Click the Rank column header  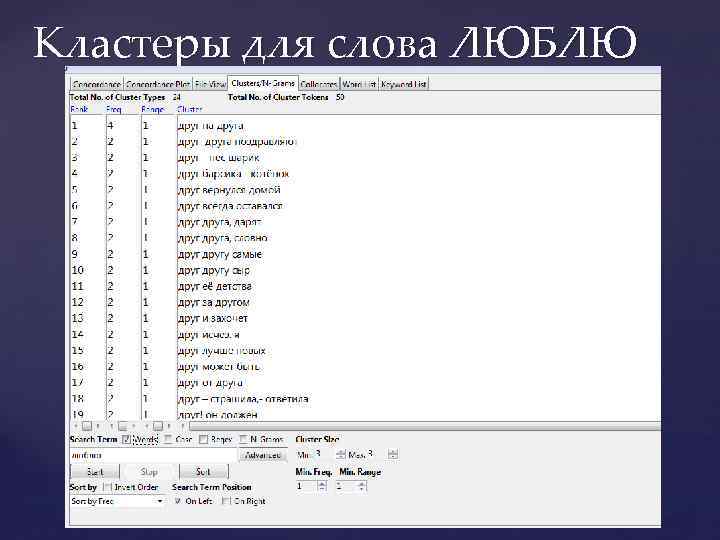(79, 109)
